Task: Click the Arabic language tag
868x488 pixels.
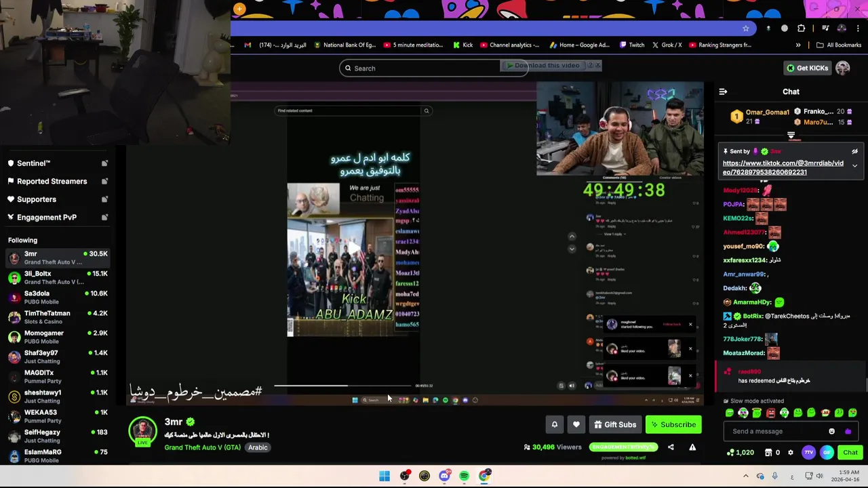Action: tap(258, 447)
